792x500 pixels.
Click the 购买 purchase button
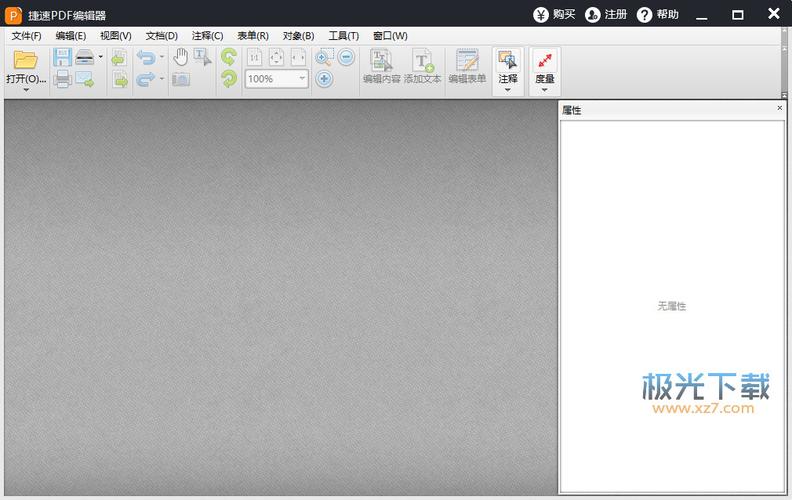[x=555, y=15]
